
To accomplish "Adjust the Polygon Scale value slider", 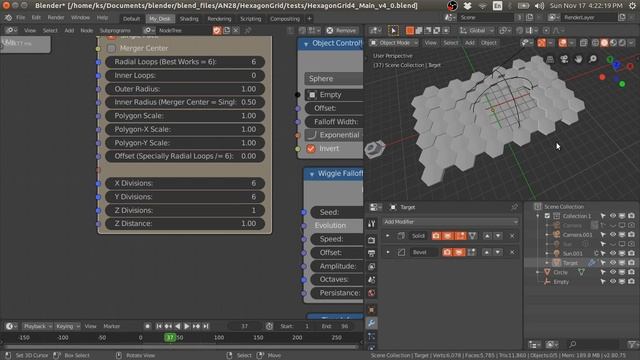I will [185, 116].
